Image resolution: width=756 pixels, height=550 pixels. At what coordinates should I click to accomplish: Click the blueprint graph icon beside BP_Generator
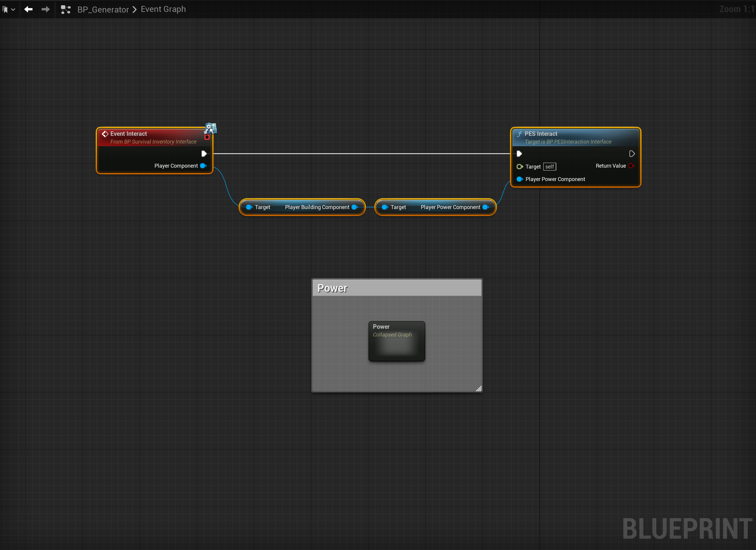tap(66, 9)
